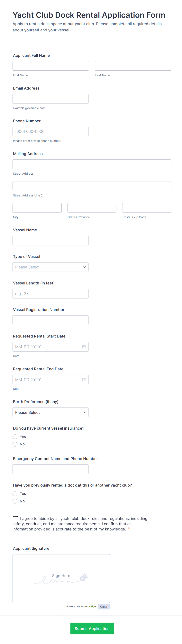Click the Vessel Length field
This screenshot has width=182, height=644.
[50, 293]
